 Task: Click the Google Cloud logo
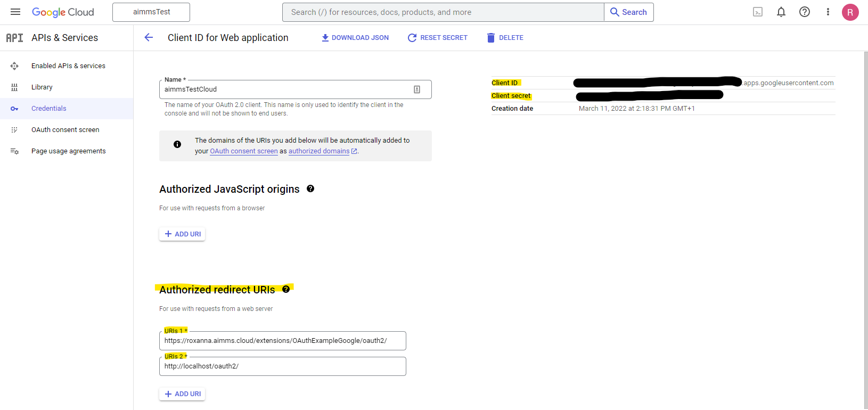click(x=63, y=12)
